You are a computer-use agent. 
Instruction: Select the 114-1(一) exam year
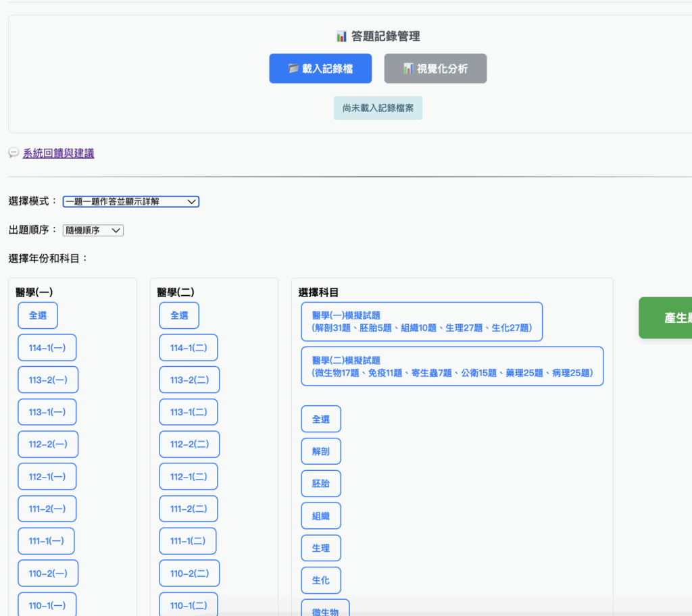click(47, 348)
